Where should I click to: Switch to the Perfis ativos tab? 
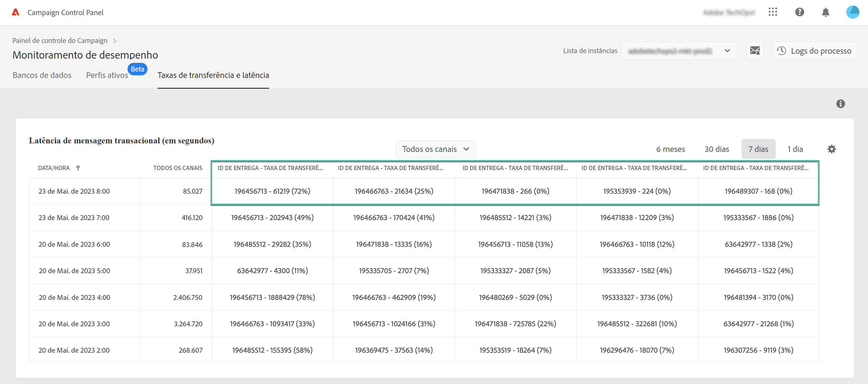(x=107, y=75)
